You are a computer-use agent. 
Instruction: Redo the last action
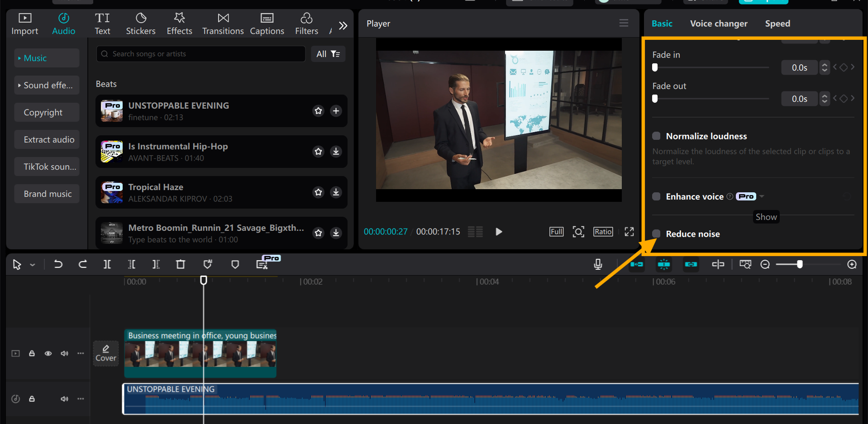(x=83, y=264)
